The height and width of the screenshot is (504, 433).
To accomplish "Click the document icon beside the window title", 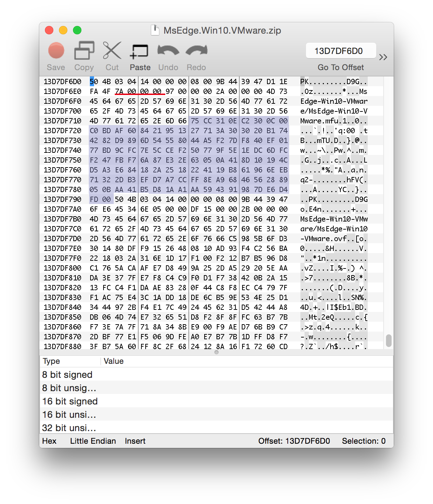I will tap(155, 30).
